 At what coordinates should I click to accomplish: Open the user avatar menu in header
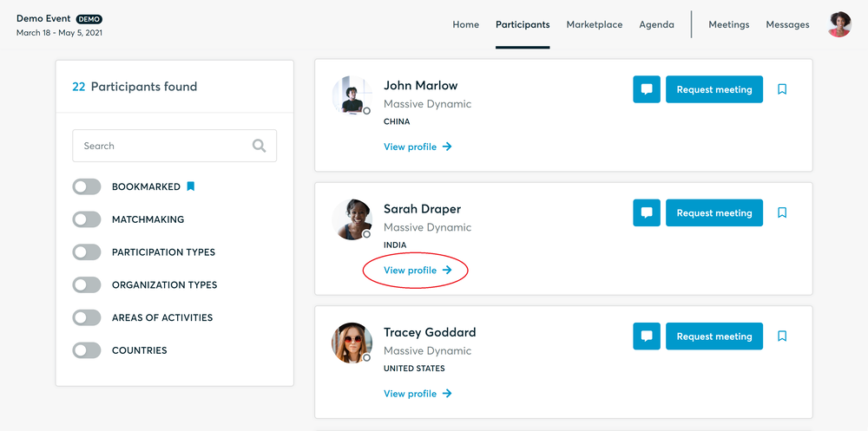pyautogui.click(x=839, y=24)
